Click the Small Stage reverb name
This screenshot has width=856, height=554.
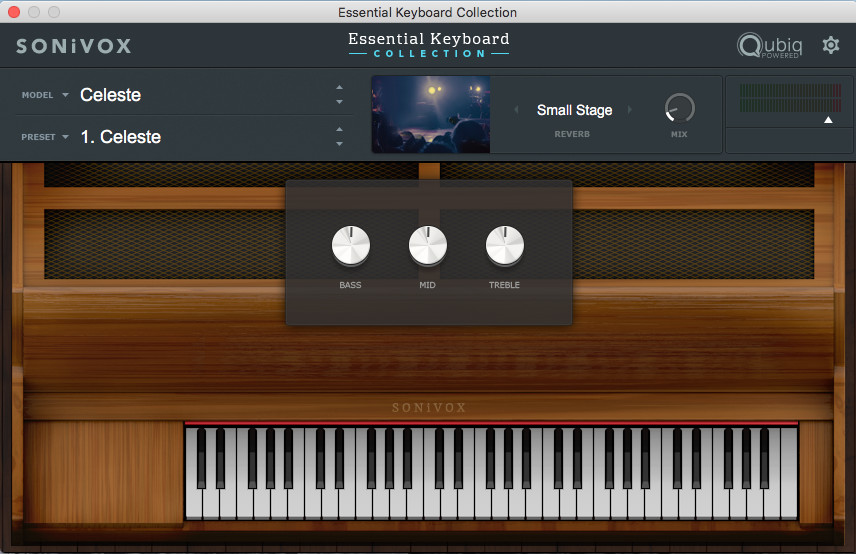tap(574, 110)
